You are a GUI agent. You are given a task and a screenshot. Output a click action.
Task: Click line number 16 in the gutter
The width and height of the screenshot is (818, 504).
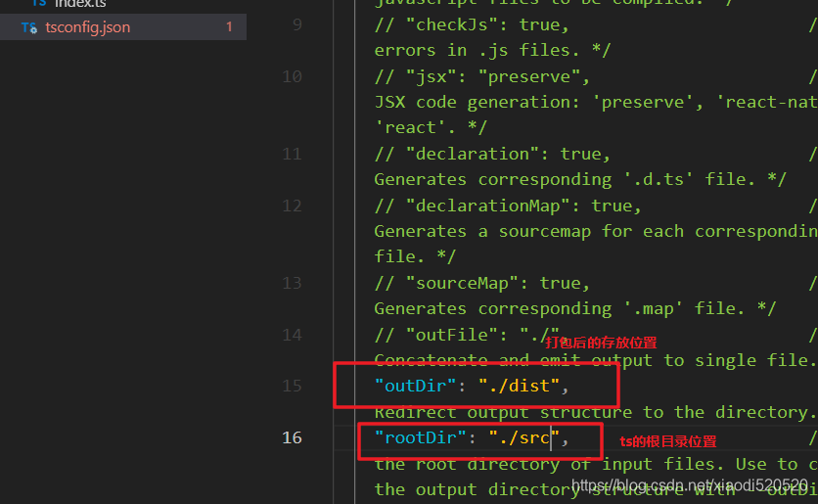293,437
